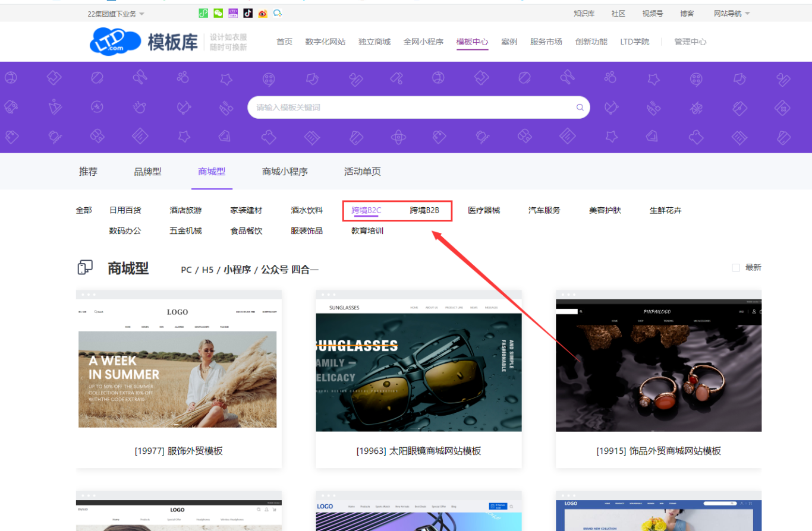Filter by 跨境B2C category
812x531 pixels.
pos(366,210)
